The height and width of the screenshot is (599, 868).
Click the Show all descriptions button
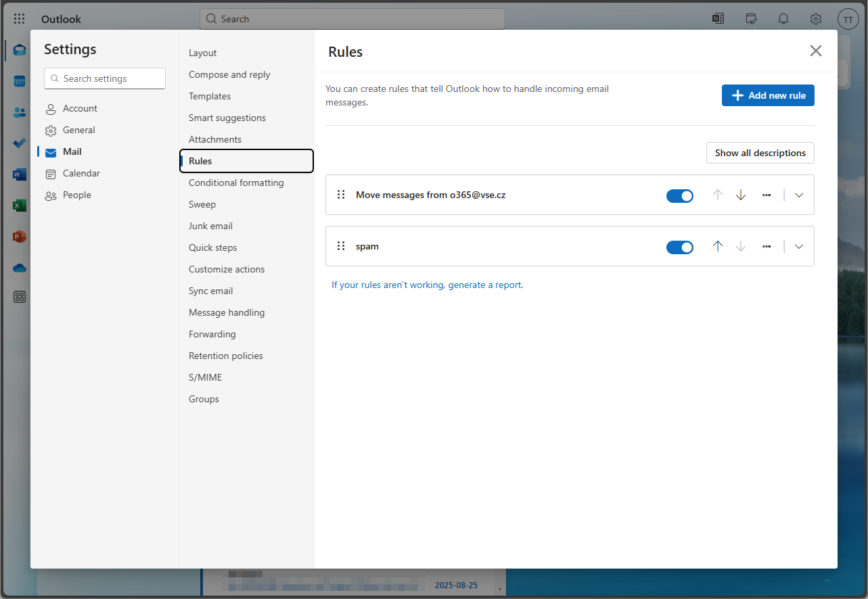760,153
